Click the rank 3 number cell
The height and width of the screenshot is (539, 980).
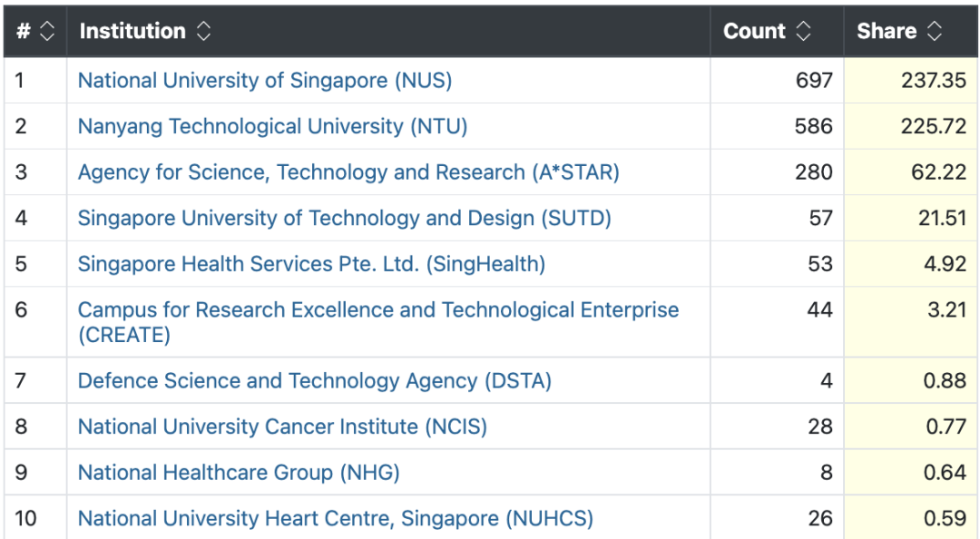pyautogui.click(x=22, y=172)
